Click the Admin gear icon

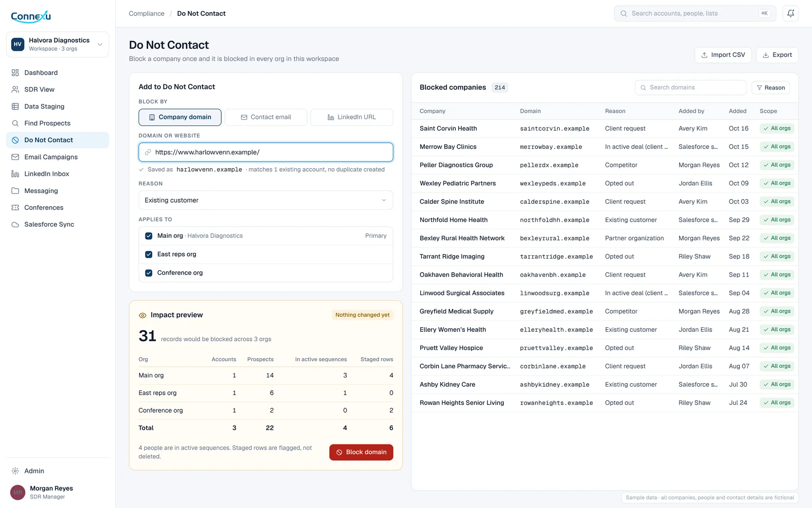point(15,471)
